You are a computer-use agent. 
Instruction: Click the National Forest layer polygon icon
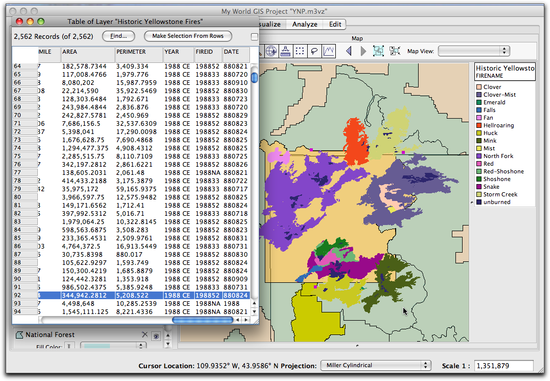click(x=19, y=335)
